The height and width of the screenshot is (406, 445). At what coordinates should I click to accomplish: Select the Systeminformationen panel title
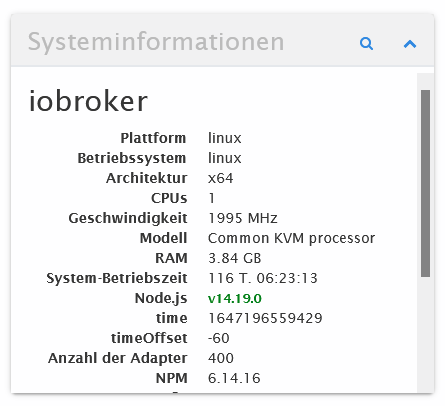(x=156, y=42)
